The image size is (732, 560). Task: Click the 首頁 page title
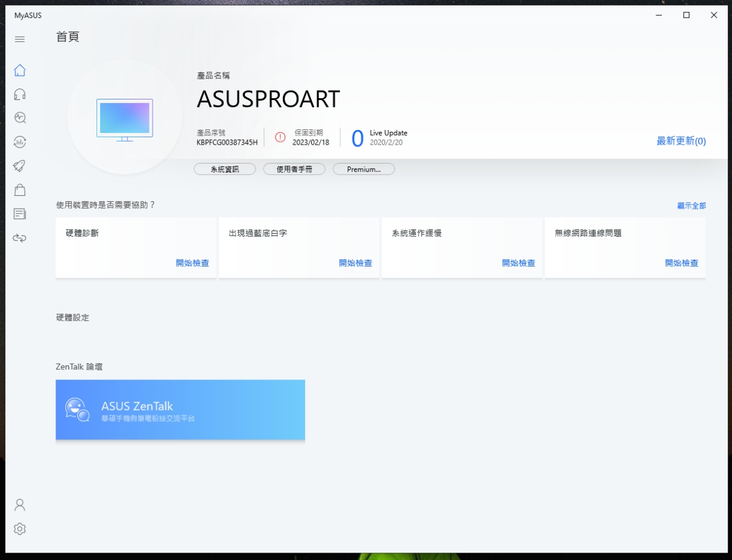[x=68, y=37]
